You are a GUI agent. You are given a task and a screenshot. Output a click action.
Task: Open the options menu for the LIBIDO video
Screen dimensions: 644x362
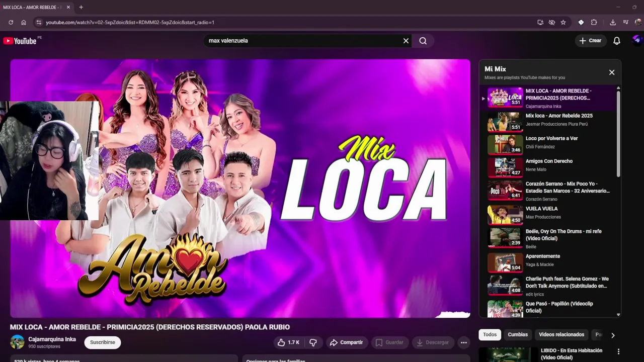(618, 351)
